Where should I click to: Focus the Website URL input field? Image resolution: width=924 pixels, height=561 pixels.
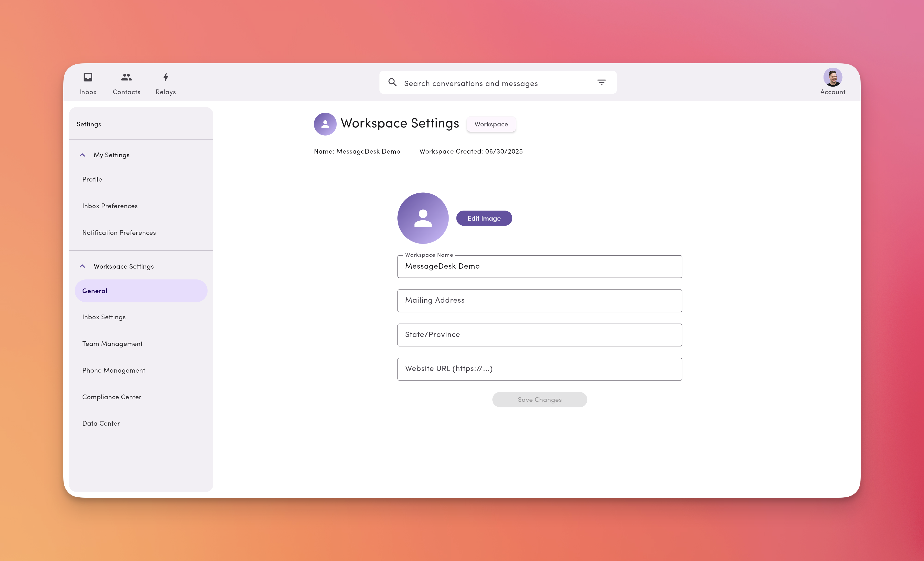pos(539,369)
